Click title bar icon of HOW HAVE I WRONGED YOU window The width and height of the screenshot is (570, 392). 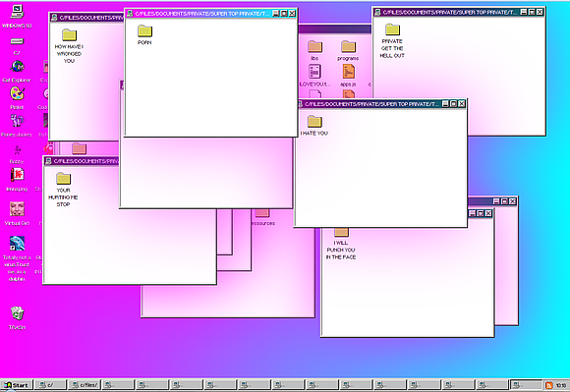coord(54,18)
